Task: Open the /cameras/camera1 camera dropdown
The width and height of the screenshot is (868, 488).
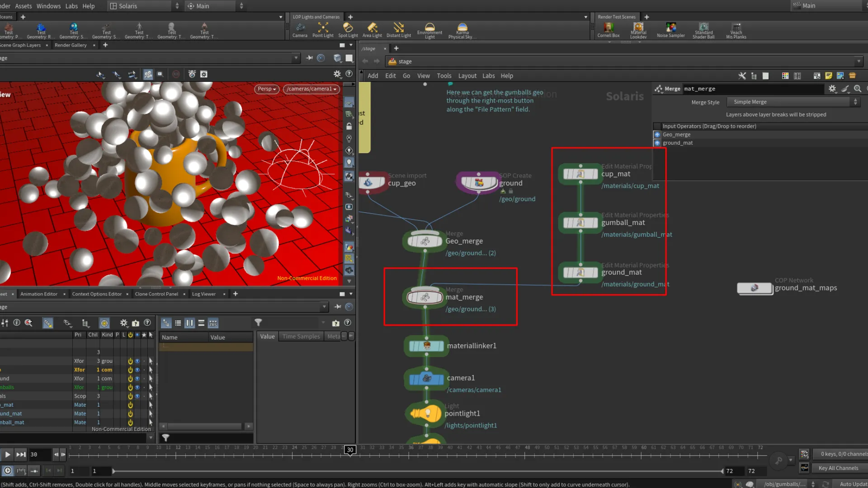Action: [311, 89]
